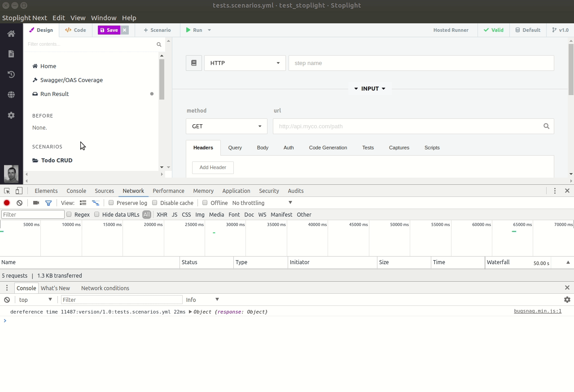Click the book icon beside HTTP dropdown
This screenshot has height=392, width=574.
pos(194,63)
